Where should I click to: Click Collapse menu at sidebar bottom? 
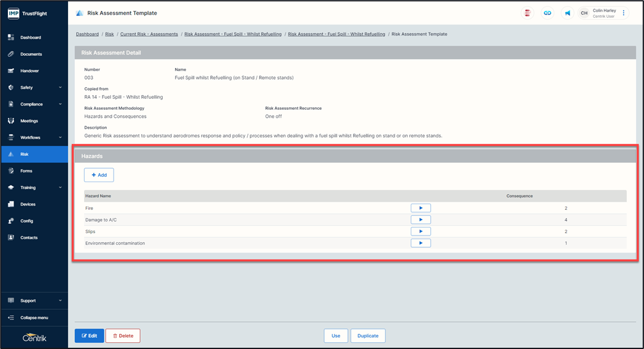coord(34,318)
